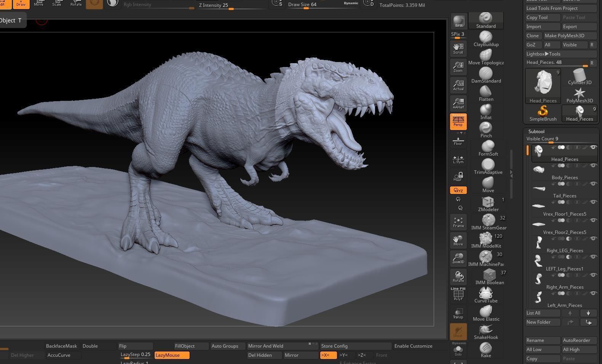
Task: Select the PolyMesh3D star tool thumbnail
Action: coord(579,95)
